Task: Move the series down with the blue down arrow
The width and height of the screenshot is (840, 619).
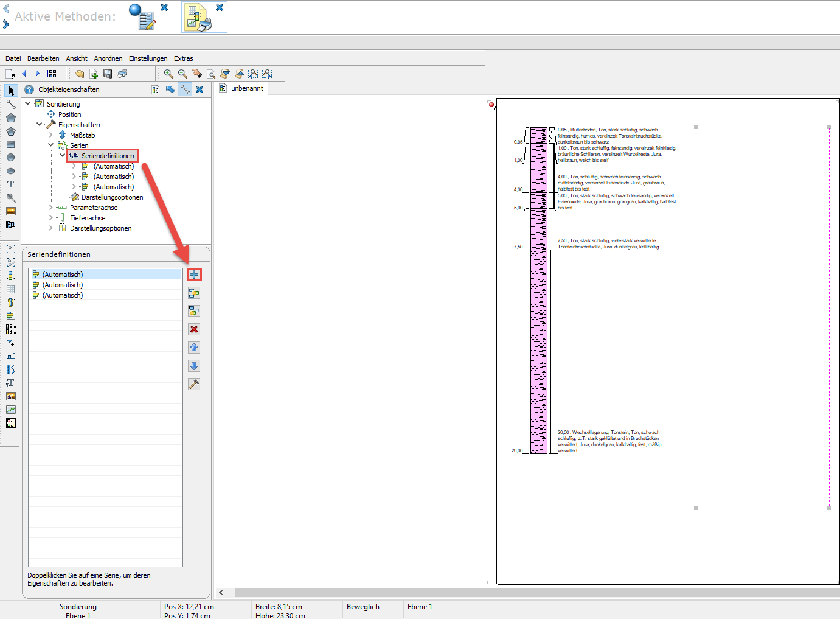Action: click(x=194, y=366)
